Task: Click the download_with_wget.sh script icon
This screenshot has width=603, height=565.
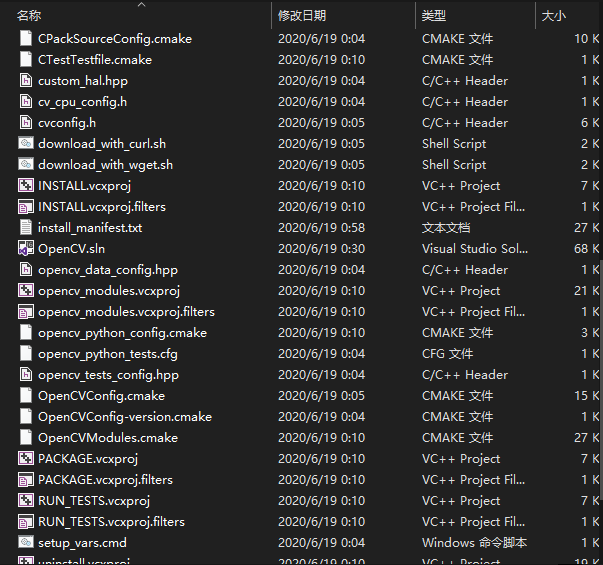Action: [26, 164]
